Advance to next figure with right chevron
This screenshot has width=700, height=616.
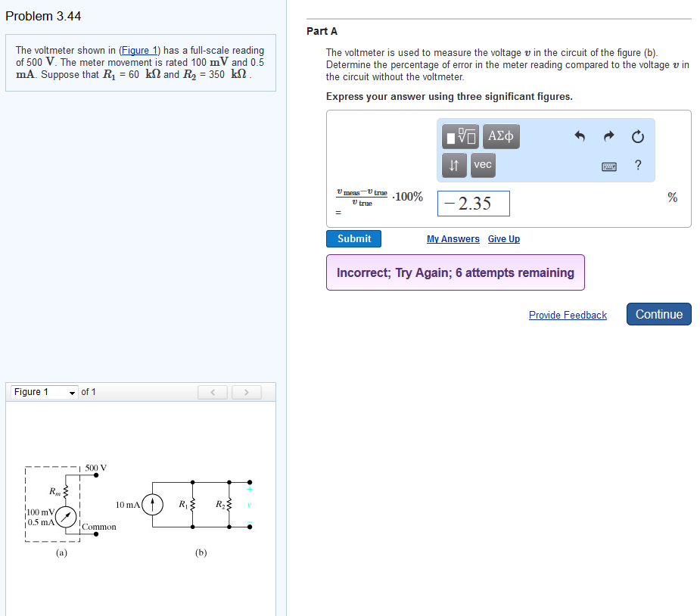[247, 392]
